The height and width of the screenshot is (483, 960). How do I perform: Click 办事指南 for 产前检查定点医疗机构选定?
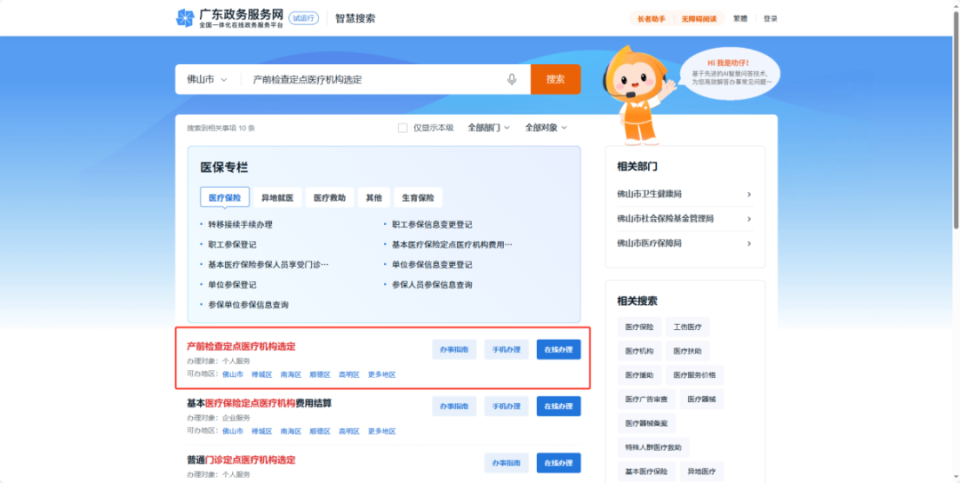tap(454, 350)
